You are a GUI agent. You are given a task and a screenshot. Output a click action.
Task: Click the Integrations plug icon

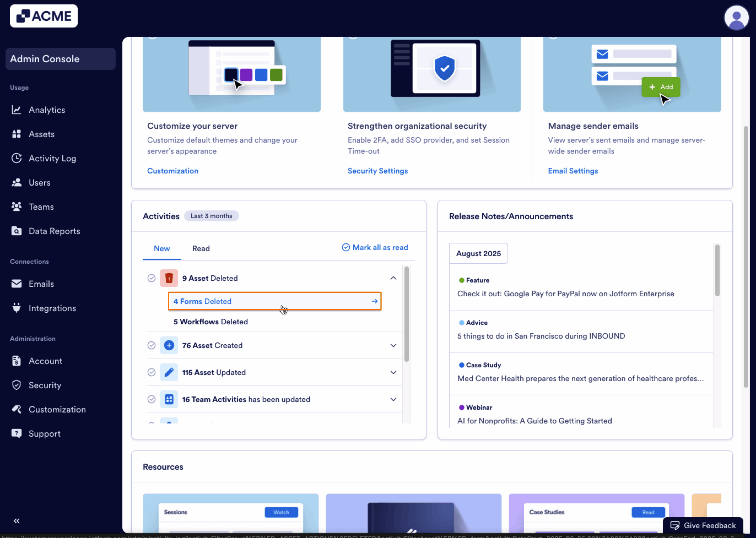(x=16, y=308)
